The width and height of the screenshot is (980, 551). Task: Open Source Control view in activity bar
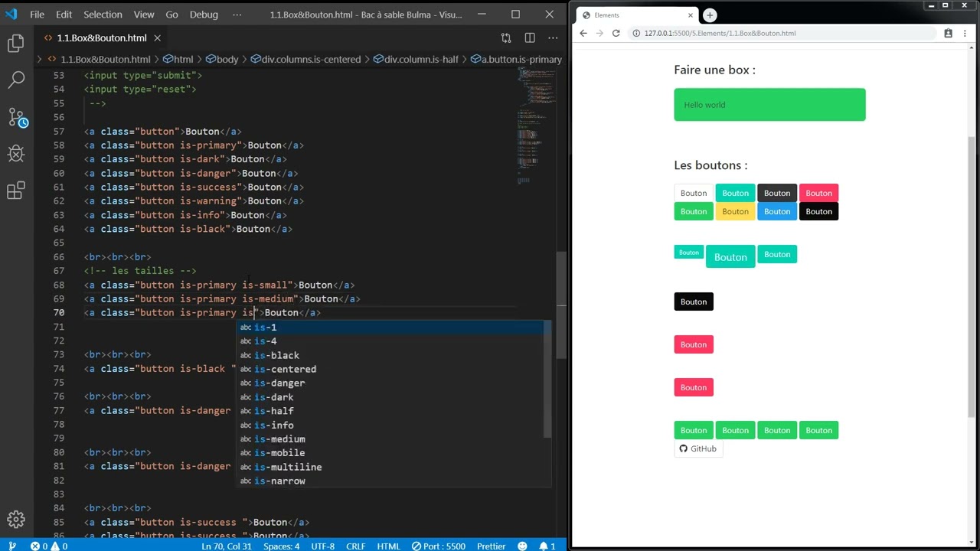[x=16, y=117]
